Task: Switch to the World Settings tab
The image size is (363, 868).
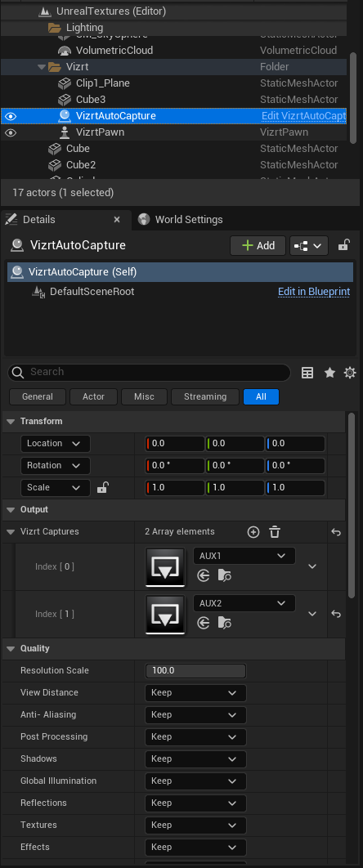Action: point(181,219)
